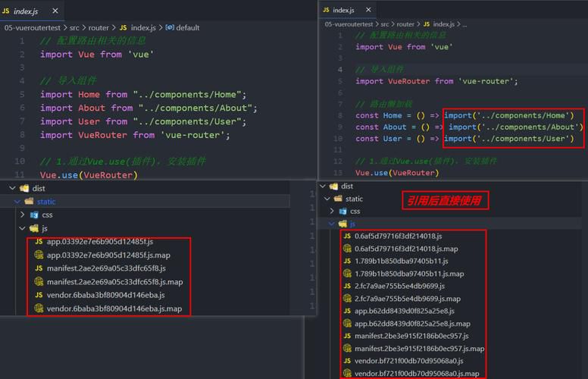Viewport: 588px width, 379px height.
Task: Open 1.789b1b850dba97405b11.js file
Action: point(402,262)
